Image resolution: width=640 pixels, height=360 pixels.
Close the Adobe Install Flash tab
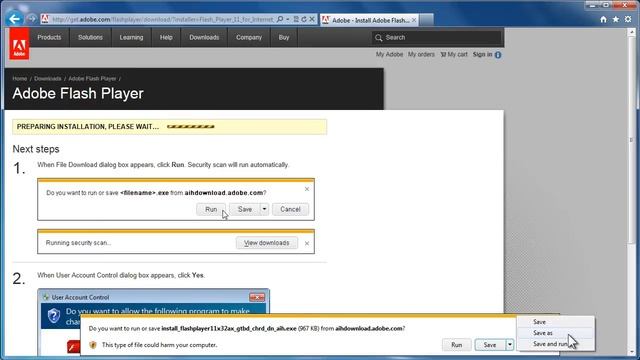[414, 20]
